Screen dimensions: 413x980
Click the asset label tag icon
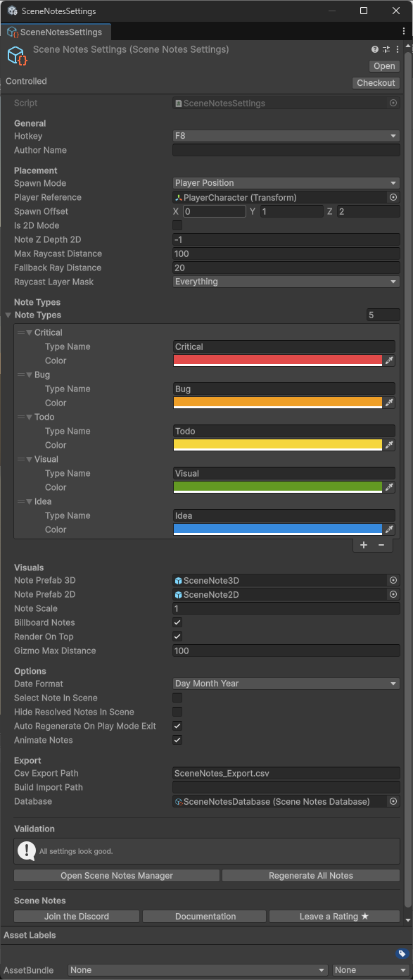(x=402, y=954)
